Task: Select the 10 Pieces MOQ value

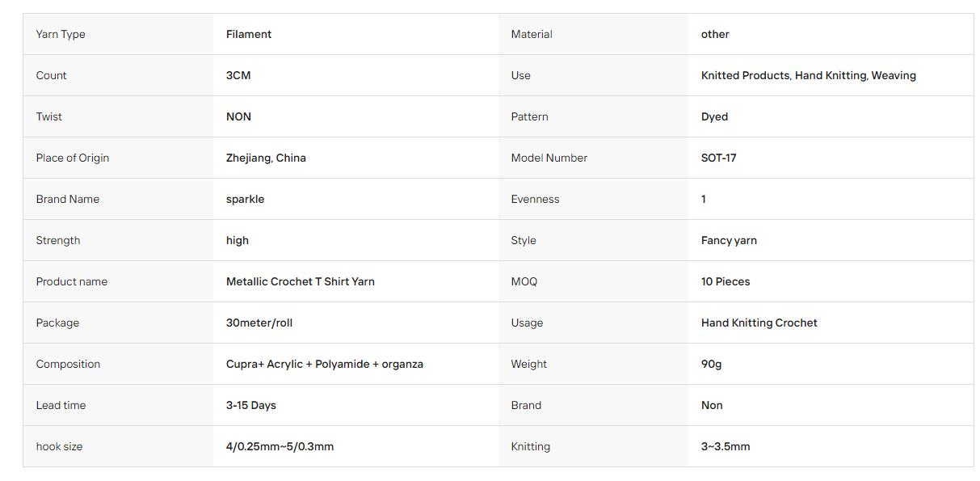Action: (726, 281)
